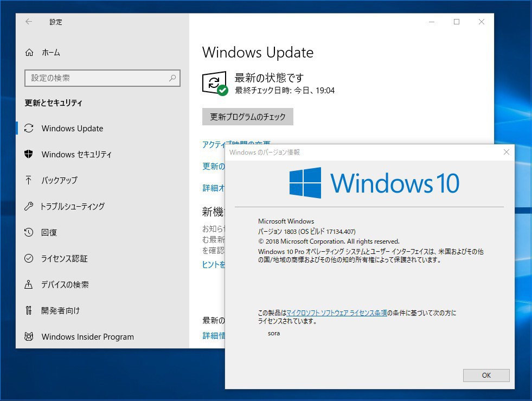Click the Windows logo in version dialog
The width and height of the screenshot is (532, 401).
[305, 183]
